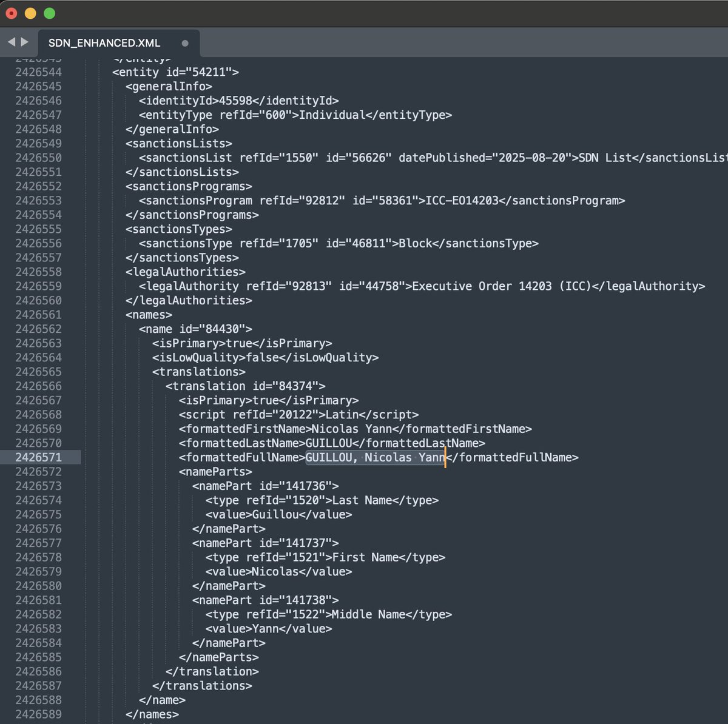728x724 pixels.
Task: Click the value 'Yann' on line 2426583
Action: pos(266,628)
